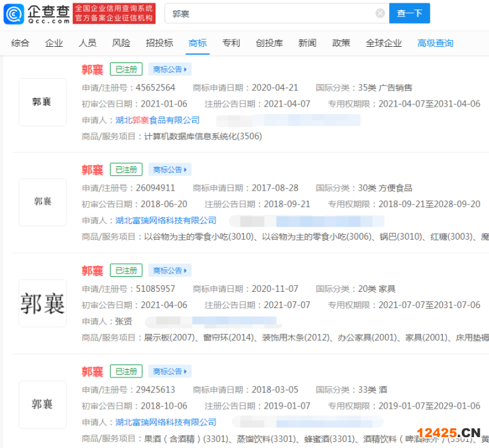
Task: Open the 全球企业 tab
Action: (x=384, y=43)
